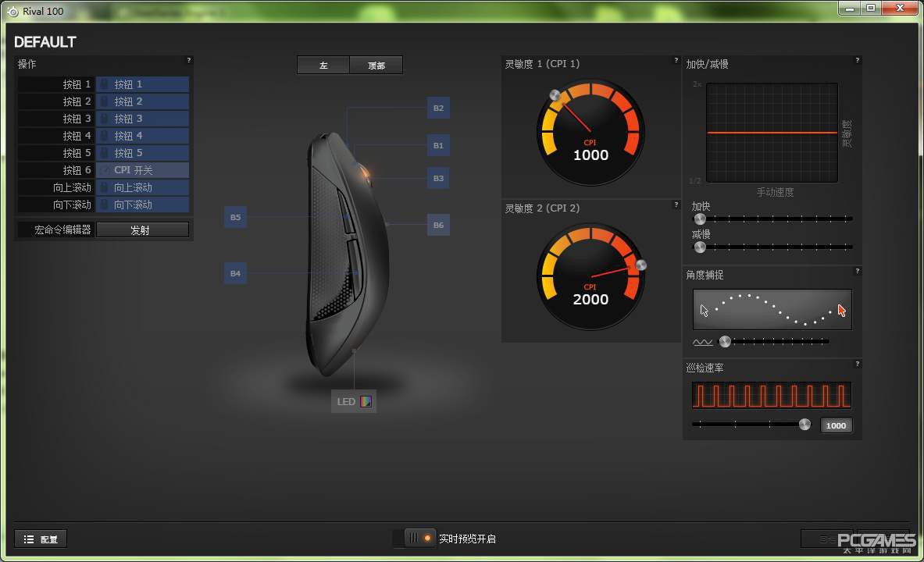
Task: Select the B3 marker beside the mouse
Action: click(x=438, y=178)
